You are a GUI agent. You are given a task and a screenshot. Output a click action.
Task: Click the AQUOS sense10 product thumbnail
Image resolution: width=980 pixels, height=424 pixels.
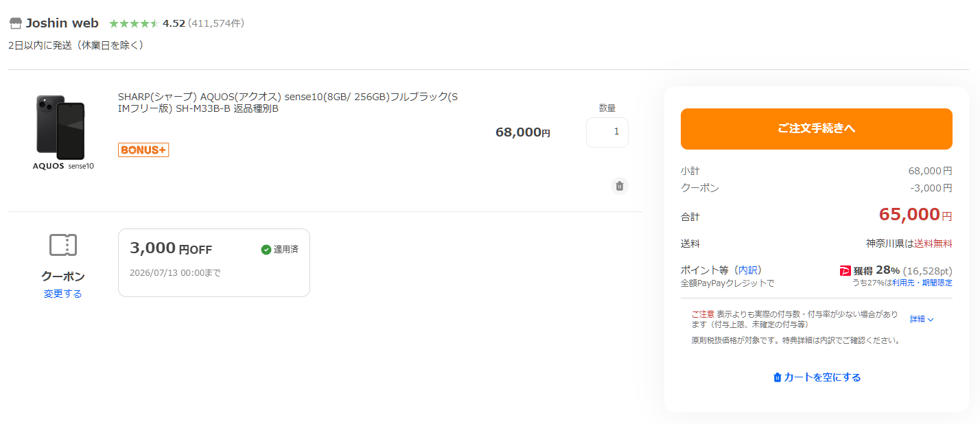click(63, 132)
